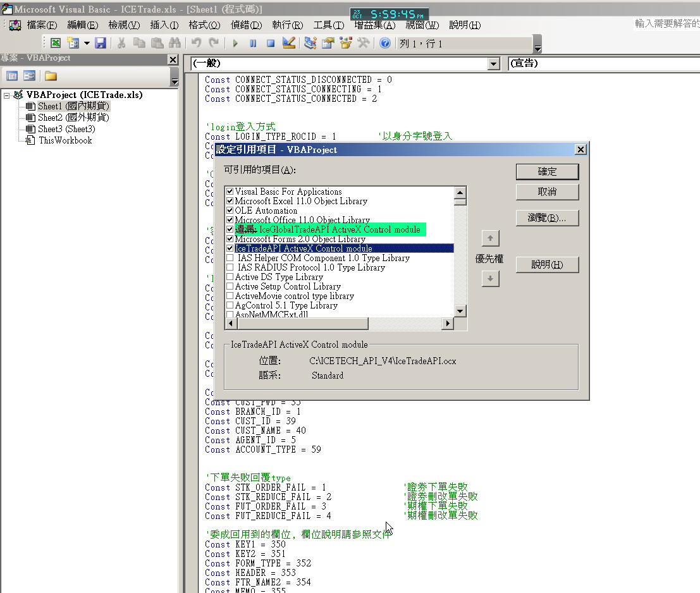700x593 pixels.
Task: Click the View Microsoft Excel toolbar icon
Action: [x=56, y=43]
